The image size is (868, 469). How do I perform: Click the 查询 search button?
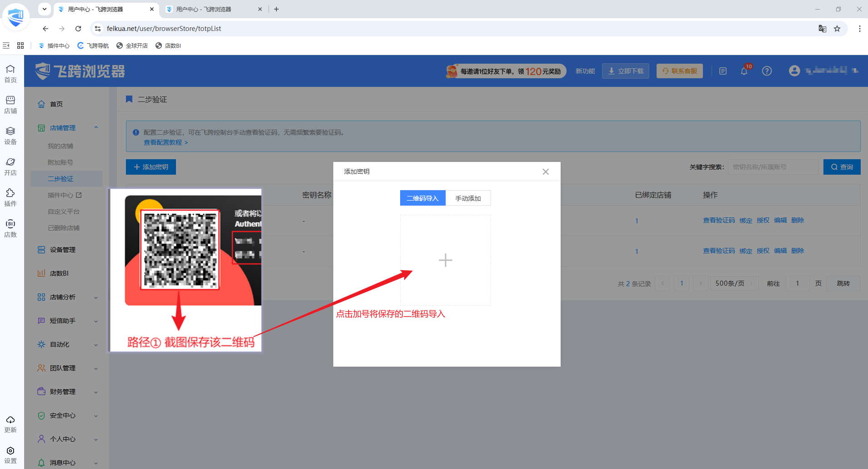[x=842, y=167]
